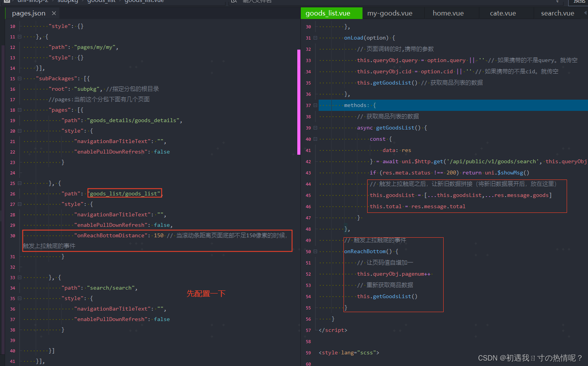Place cursor in goods_list/goods_list path string
The height and width of the screenshot is (366, 588).
pyautogui.click(x=125, y=193)
